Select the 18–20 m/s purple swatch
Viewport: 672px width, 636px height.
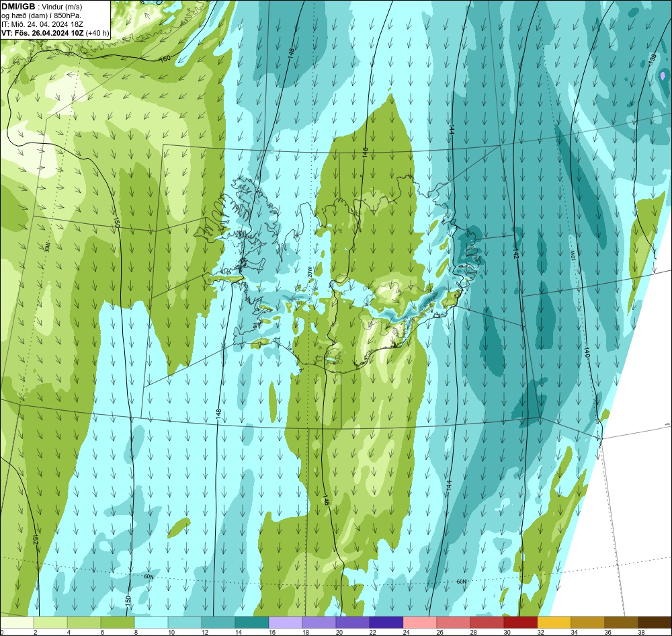click(319, 623)
